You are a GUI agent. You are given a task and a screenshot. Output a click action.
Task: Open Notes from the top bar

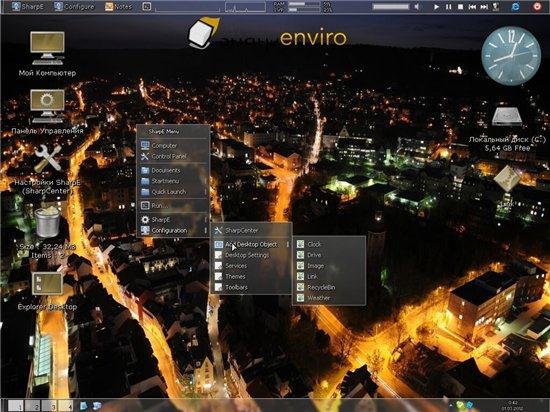[119, 6]
